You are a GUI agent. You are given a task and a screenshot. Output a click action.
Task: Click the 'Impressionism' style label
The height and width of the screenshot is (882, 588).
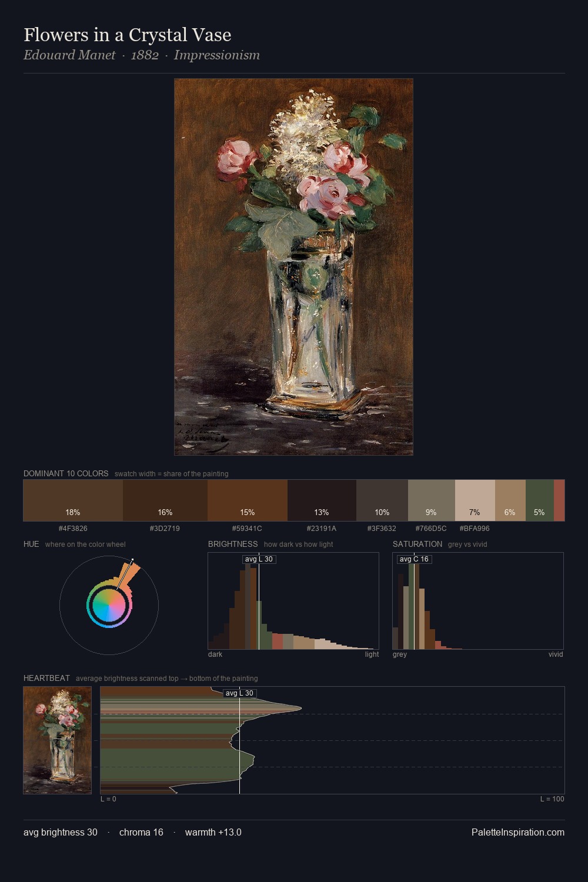217,55
